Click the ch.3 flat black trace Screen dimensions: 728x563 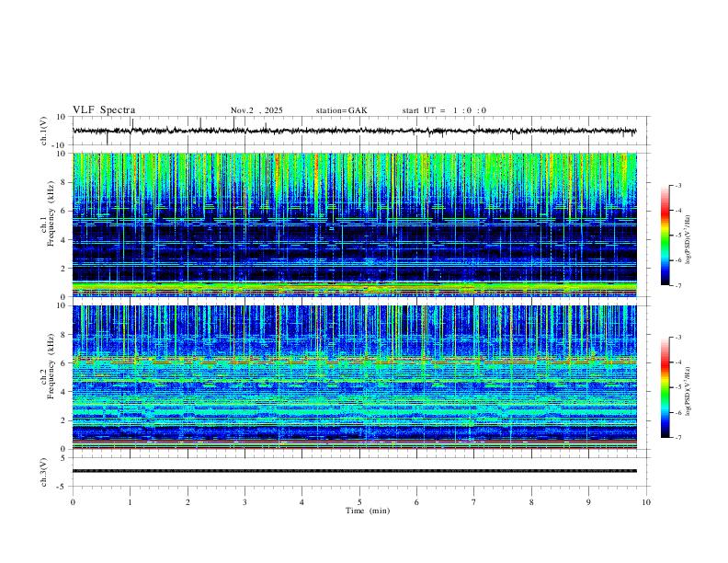(x=355, y=471)
